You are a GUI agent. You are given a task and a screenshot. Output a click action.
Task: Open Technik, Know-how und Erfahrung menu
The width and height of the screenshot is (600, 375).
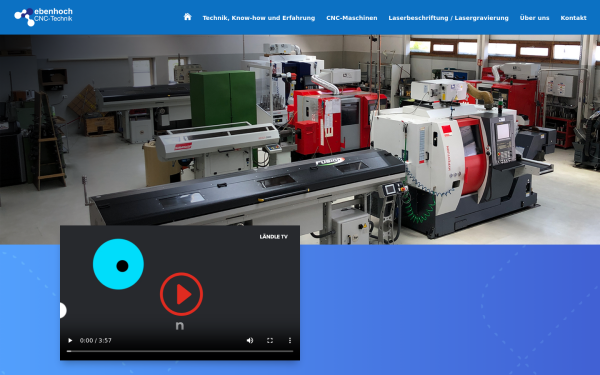(x=259, y=18)
